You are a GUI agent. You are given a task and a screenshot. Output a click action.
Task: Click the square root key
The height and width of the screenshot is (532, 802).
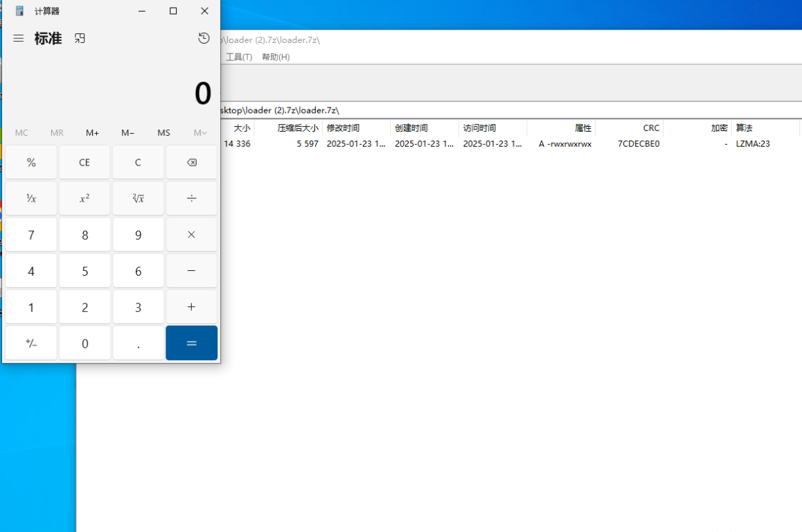coord(138,198)
